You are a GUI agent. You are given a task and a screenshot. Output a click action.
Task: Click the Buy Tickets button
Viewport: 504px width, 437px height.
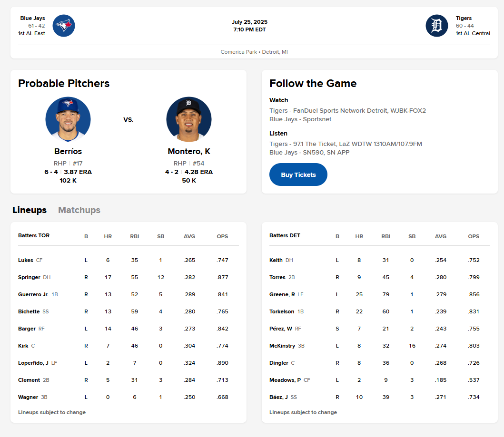tap(298, 175)
